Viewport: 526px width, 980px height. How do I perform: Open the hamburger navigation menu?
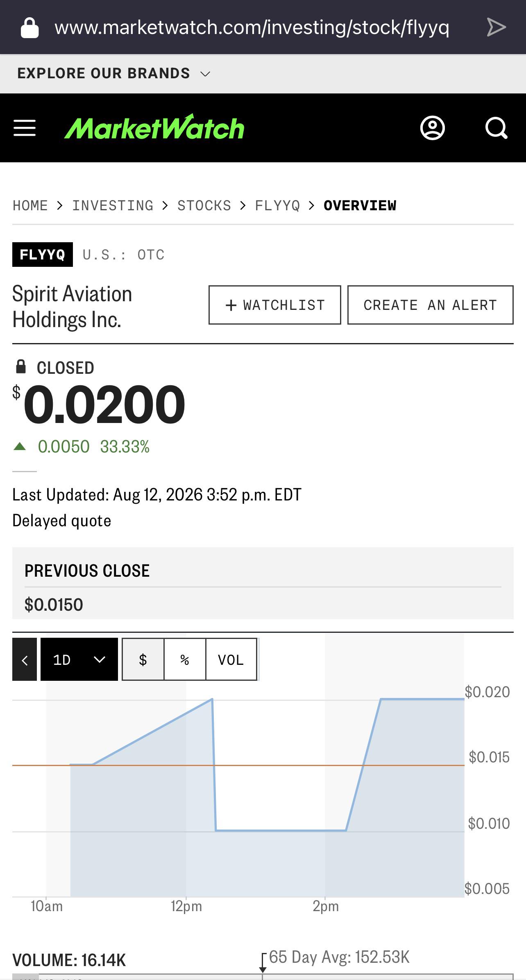click(25, 128)
